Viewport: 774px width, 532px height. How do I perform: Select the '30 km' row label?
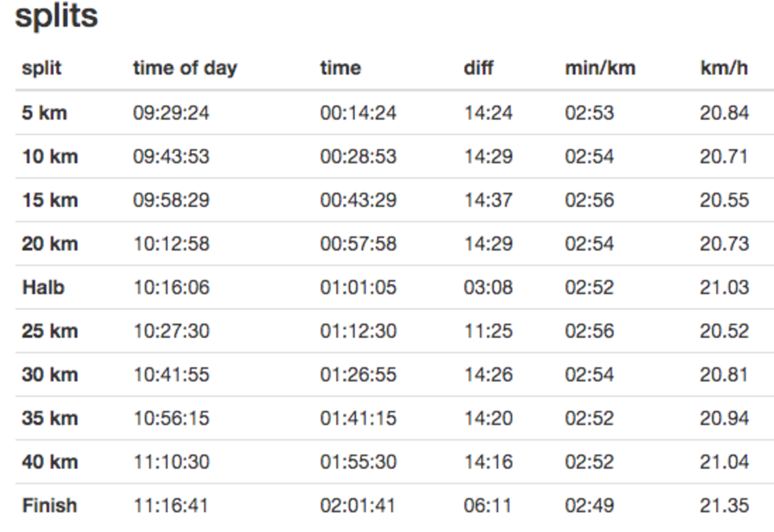(50, 374)
